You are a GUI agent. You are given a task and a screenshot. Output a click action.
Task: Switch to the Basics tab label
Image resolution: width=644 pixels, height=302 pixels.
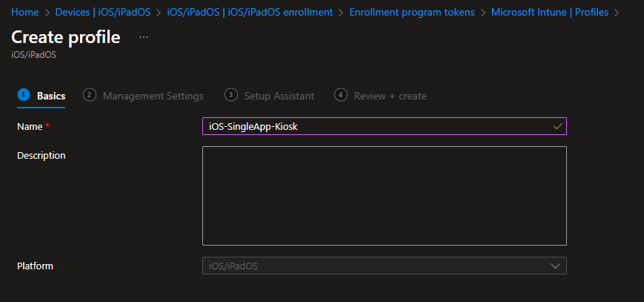coord(51,96)
